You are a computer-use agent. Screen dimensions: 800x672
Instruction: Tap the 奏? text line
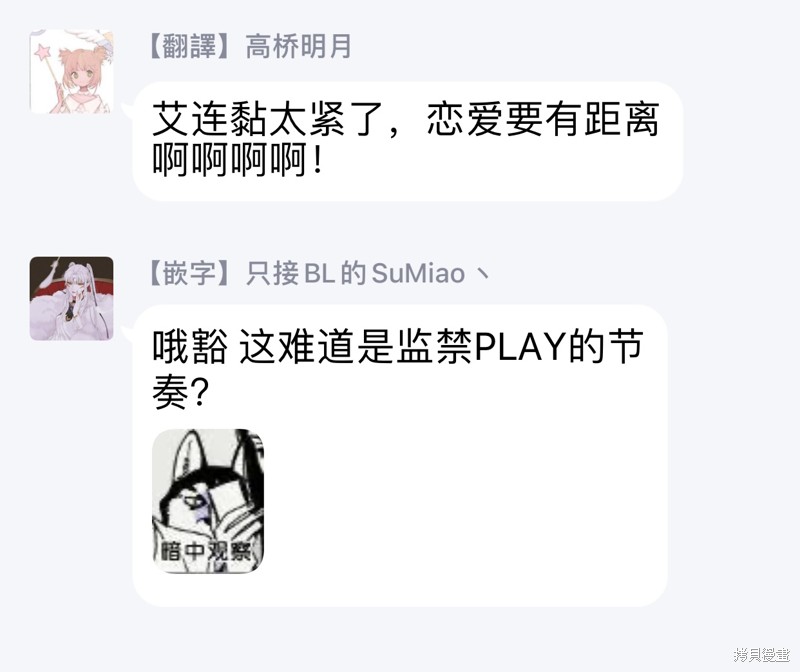point(181,392)
